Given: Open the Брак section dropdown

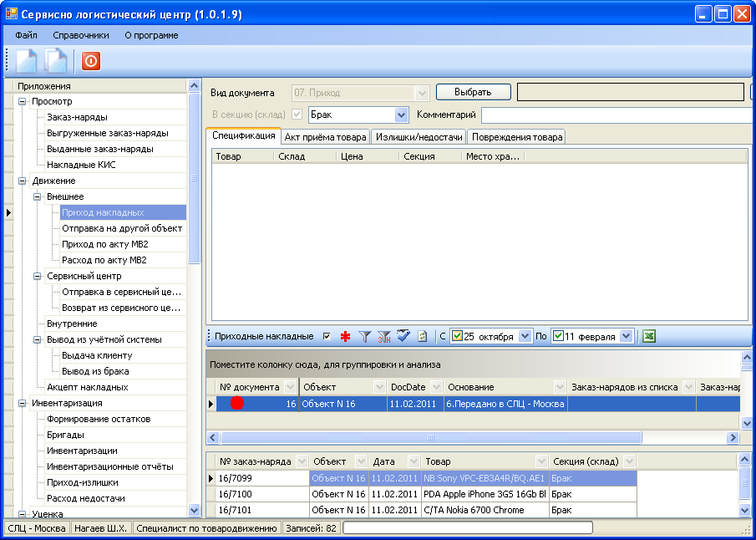Looking at the screenshot, I should point(402,115).
